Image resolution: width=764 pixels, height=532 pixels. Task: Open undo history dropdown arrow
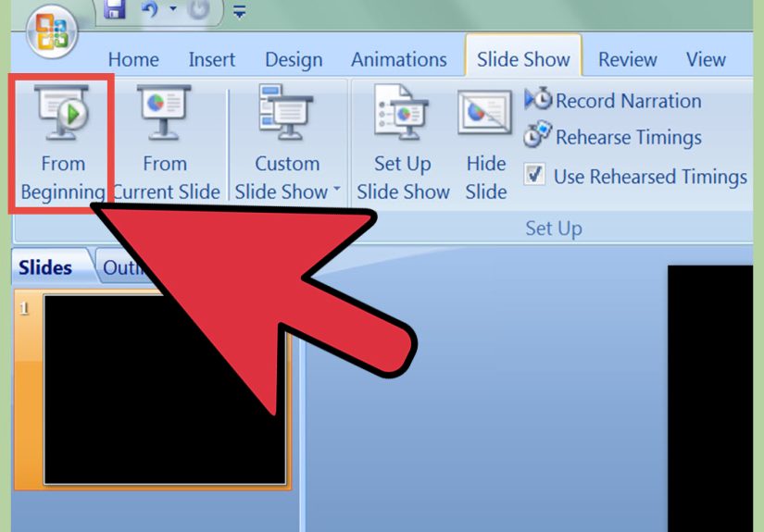(173, 8)
